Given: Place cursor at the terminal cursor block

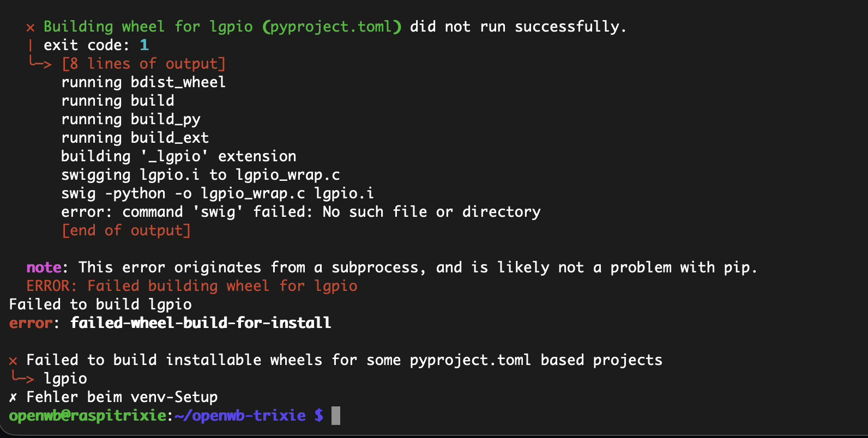Looking at the screenshot, I should coord(336,416).
